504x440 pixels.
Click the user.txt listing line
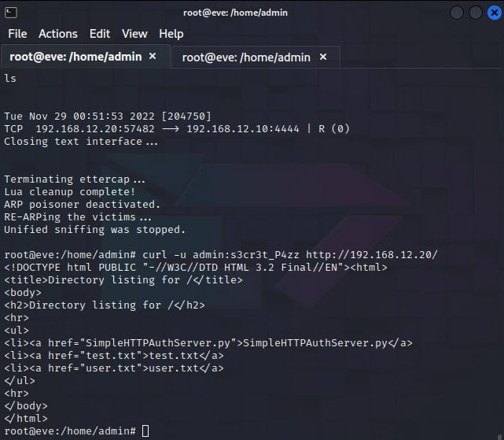(x=114, y=368)
